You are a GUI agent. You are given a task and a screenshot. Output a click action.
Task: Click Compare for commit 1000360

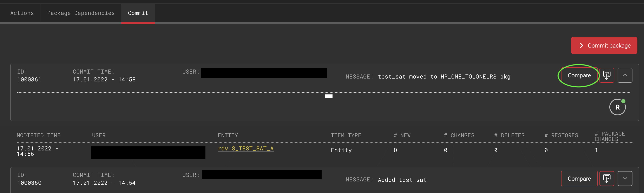click(x=579, y=179)
